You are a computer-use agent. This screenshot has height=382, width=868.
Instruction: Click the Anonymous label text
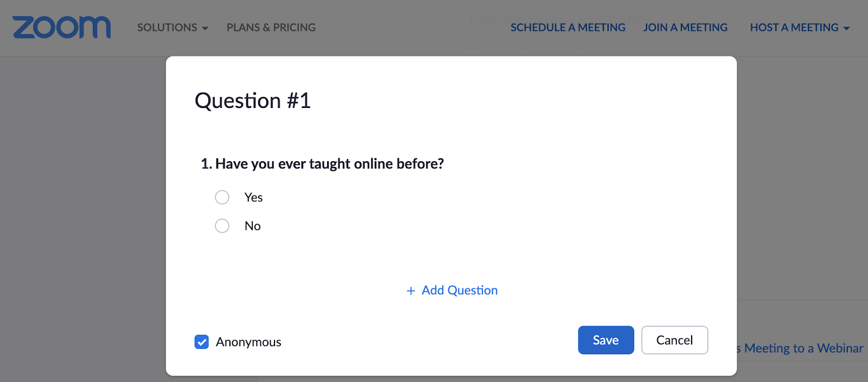[248, 342]
